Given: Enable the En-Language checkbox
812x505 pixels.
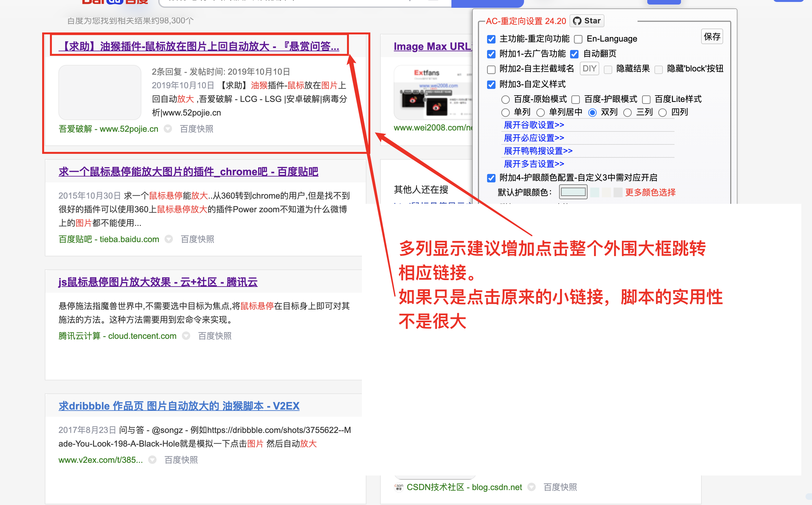Looking at the screenshot, I should pos(578,39).
